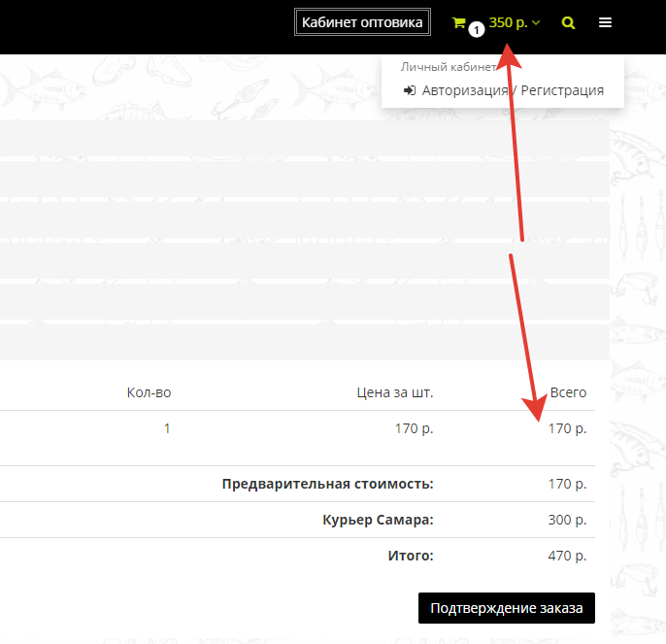Click the Кол-во column header

149,392
